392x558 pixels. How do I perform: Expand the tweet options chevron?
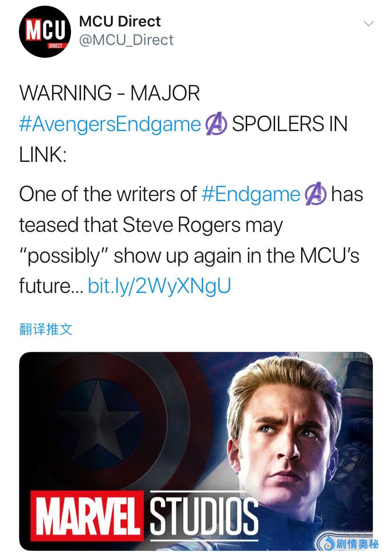[x=368, y=23]
